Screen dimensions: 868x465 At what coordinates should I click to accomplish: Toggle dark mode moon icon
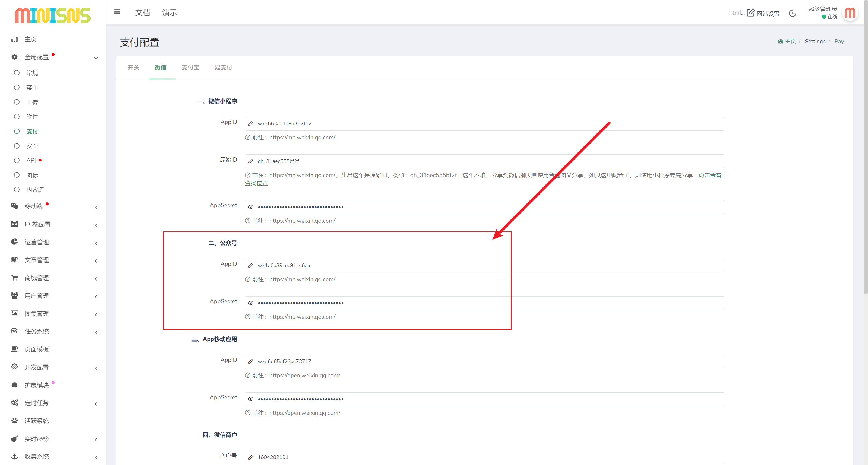click(x=793, y=14)
